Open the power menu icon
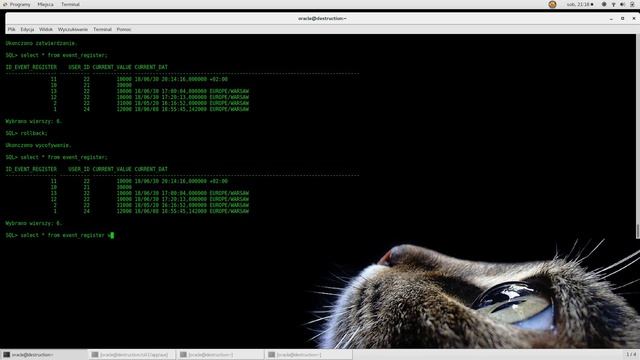The height and width of the screenshot is (360, 640). [632, 4]
